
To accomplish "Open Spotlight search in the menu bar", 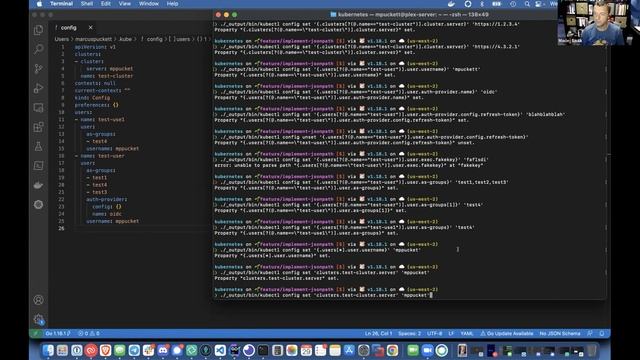I will coord(527,4).
